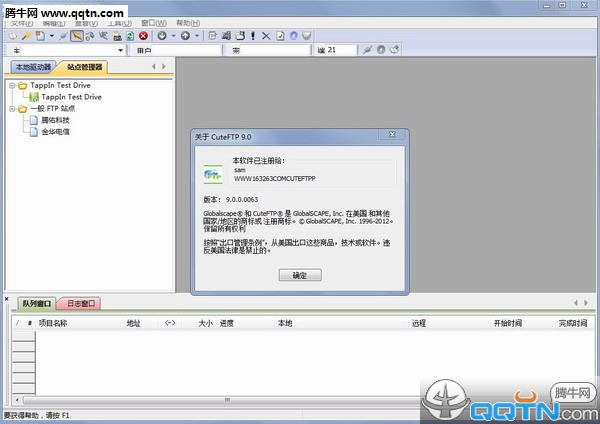Select the 站点管理器 tab
The image size is (600, 424).
click(x=85, y=67)
